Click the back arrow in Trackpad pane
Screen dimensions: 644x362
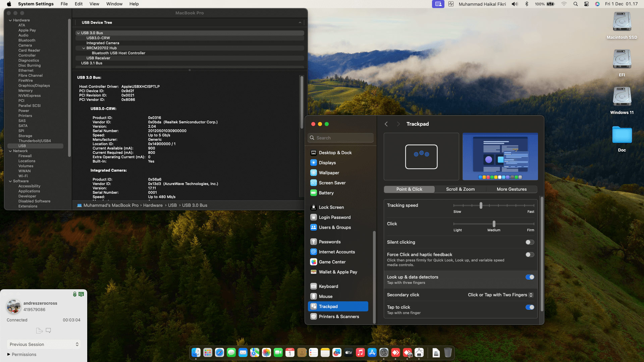point(386,124)
